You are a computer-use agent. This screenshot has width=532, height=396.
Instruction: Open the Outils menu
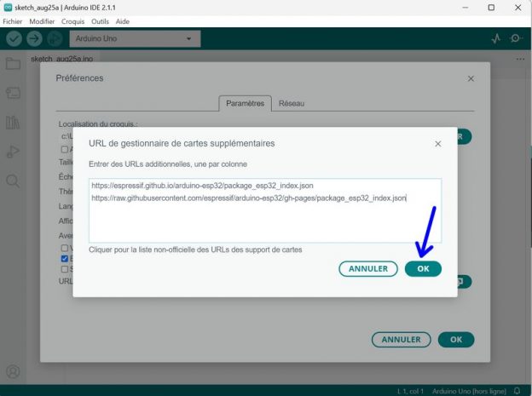tap(100, 20)
